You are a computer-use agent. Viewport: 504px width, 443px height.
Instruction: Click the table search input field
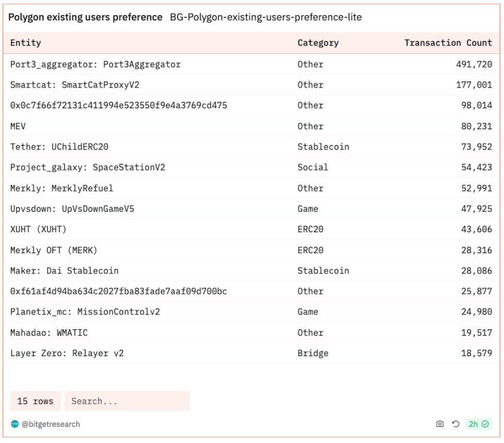click(x=126, y=401)
